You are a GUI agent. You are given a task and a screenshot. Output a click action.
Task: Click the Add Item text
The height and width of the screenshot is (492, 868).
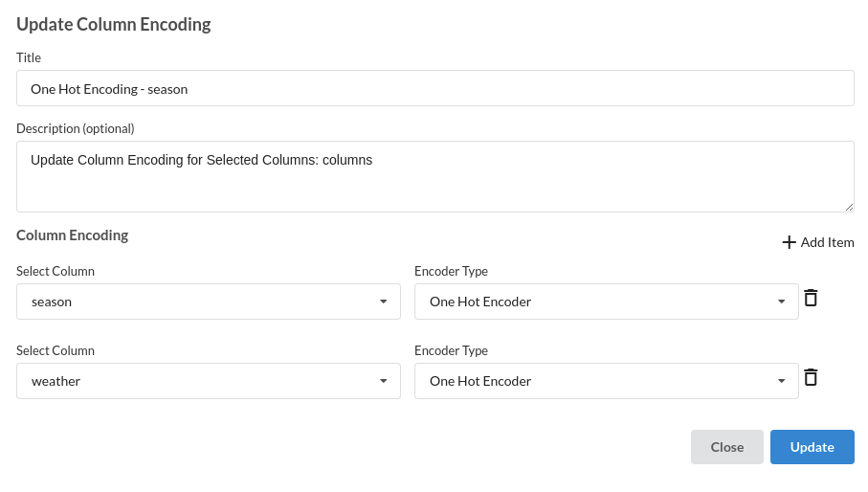pos(827,242)
